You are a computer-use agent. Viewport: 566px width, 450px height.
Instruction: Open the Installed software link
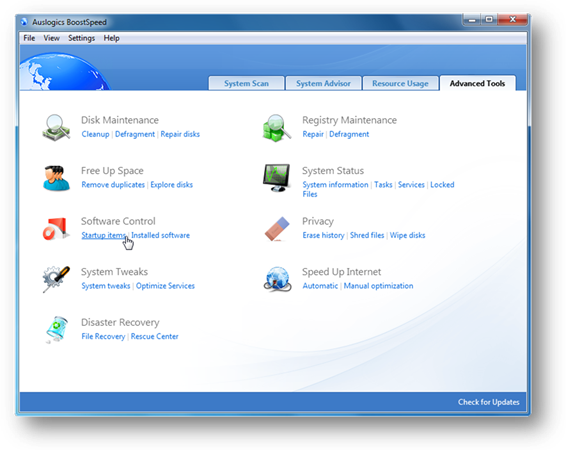[160, 235]
